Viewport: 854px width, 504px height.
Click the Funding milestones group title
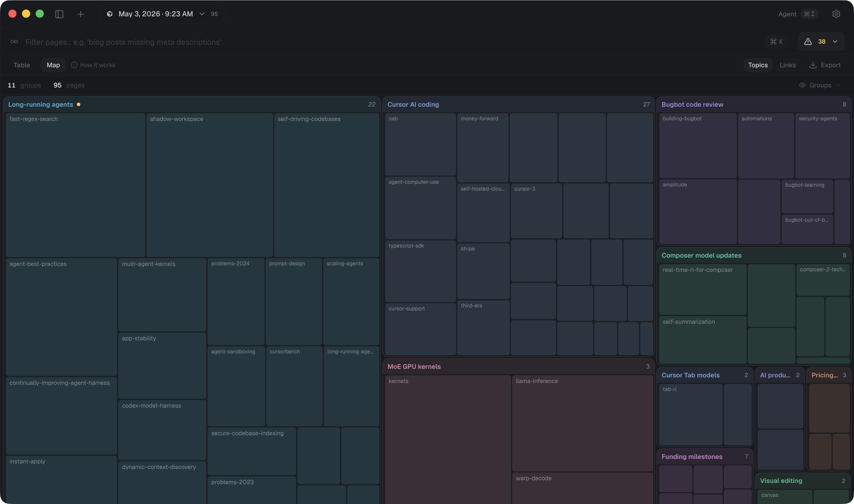692,457
